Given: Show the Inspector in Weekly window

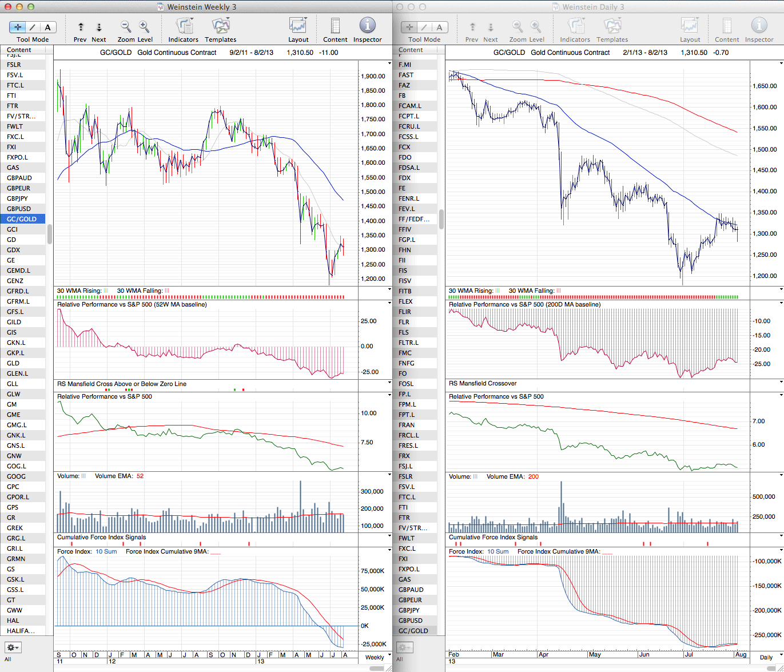Looking at the screenshot, I should pyautogui.click(x=367, y=26).
